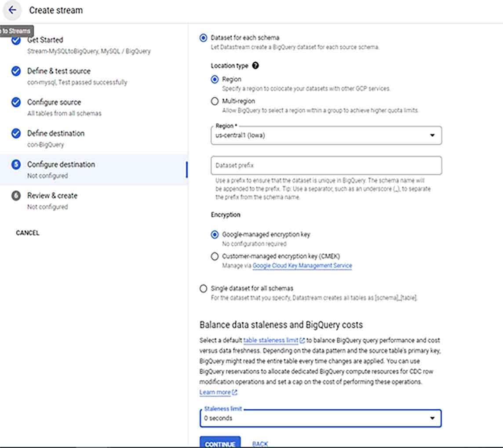This screenshot has width=503, height=448.
Task: Click the checkmark icon on Define destination
Action: 18,133
